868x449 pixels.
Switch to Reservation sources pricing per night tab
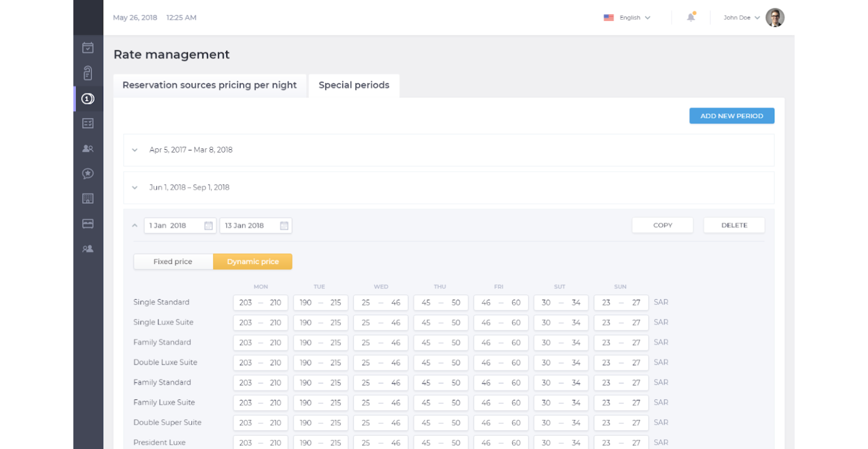(x=210, y=85)
